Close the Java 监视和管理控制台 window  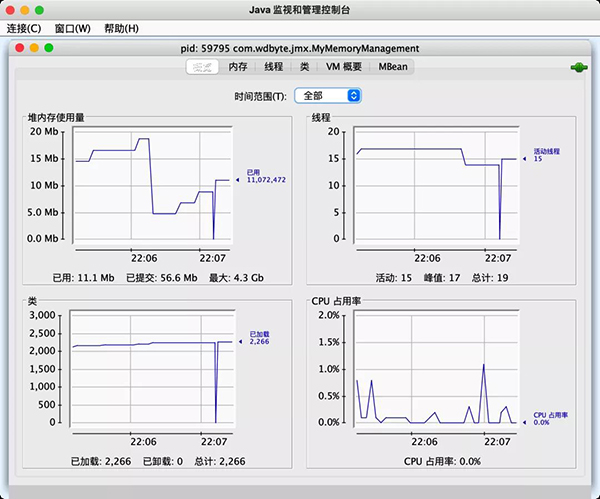tap(10, 10)
